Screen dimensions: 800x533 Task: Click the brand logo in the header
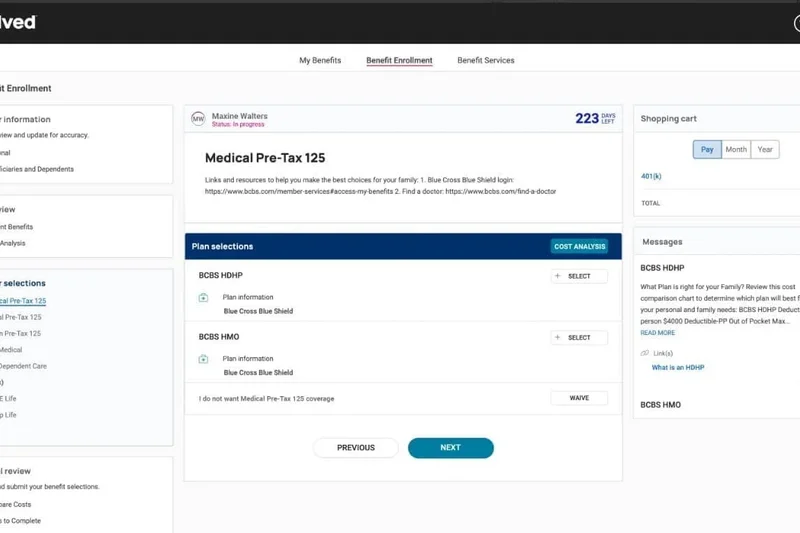[x=18, y=22]
